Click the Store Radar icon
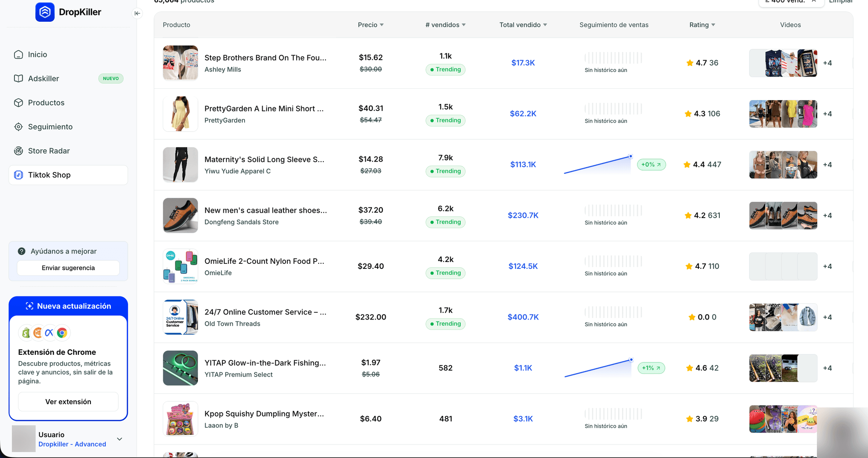 click(x=19, y=151)
